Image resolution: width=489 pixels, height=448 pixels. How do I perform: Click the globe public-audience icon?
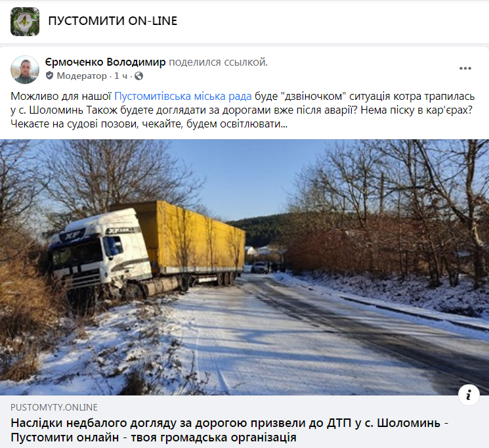pyautogui.click(x=138, y=76)
